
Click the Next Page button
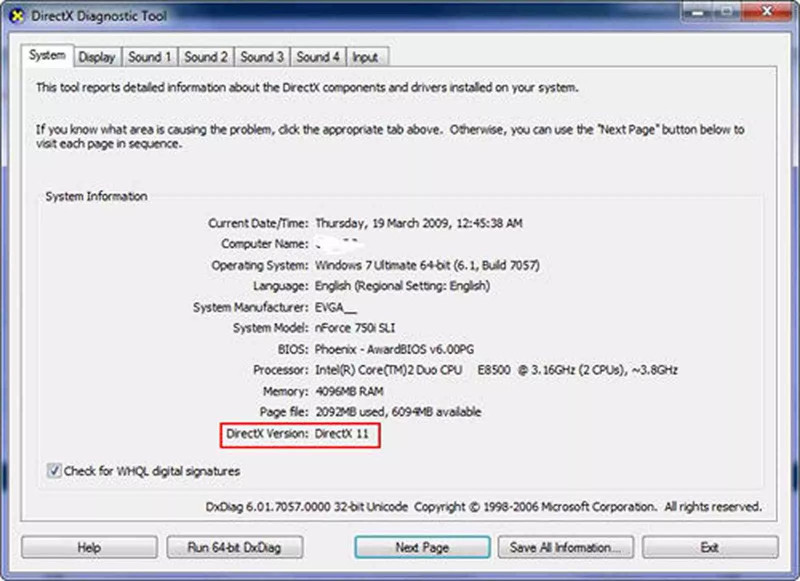tap(422, 547)
